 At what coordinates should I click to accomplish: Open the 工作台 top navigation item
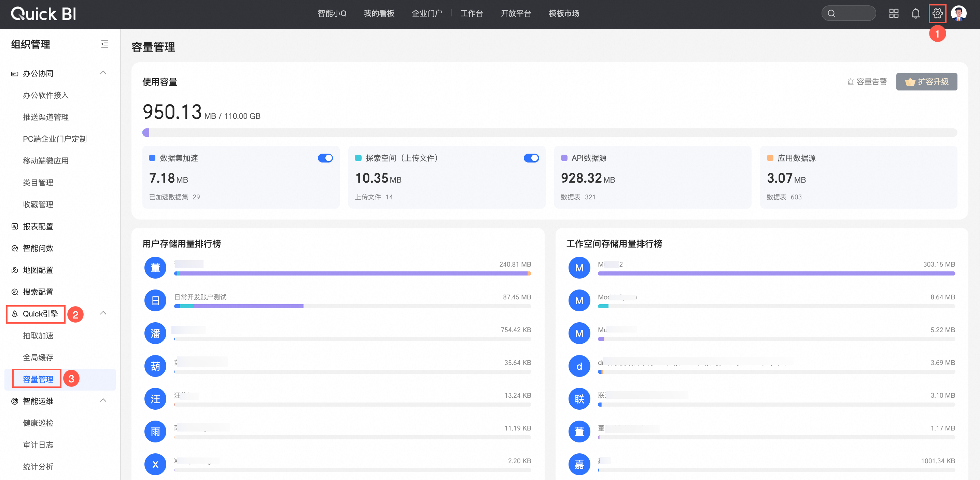(471, 14)
